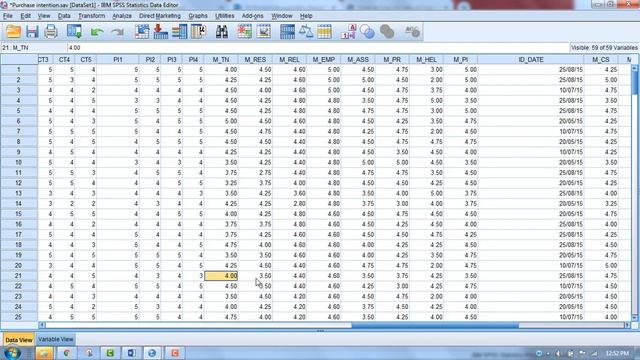Insert a variable using the toolbar icon
This screenshot has width=640, height=360.
tap(264, 31)
